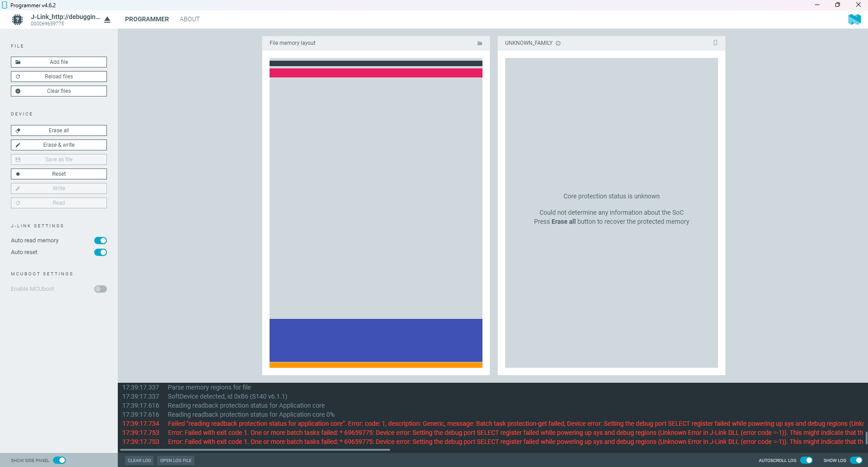
Task: Click the Erase all button
Action: [x=59, y=130]
